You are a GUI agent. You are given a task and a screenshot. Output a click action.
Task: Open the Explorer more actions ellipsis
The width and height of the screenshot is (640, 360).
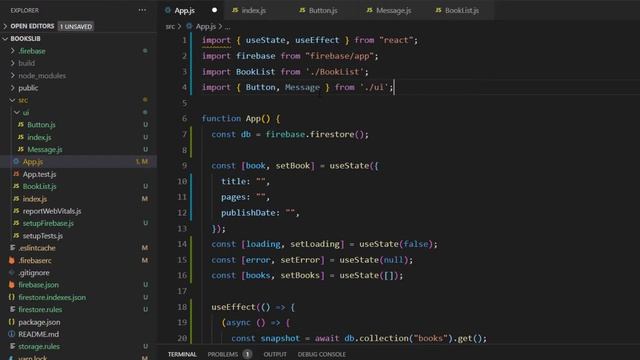click(142, 10)
